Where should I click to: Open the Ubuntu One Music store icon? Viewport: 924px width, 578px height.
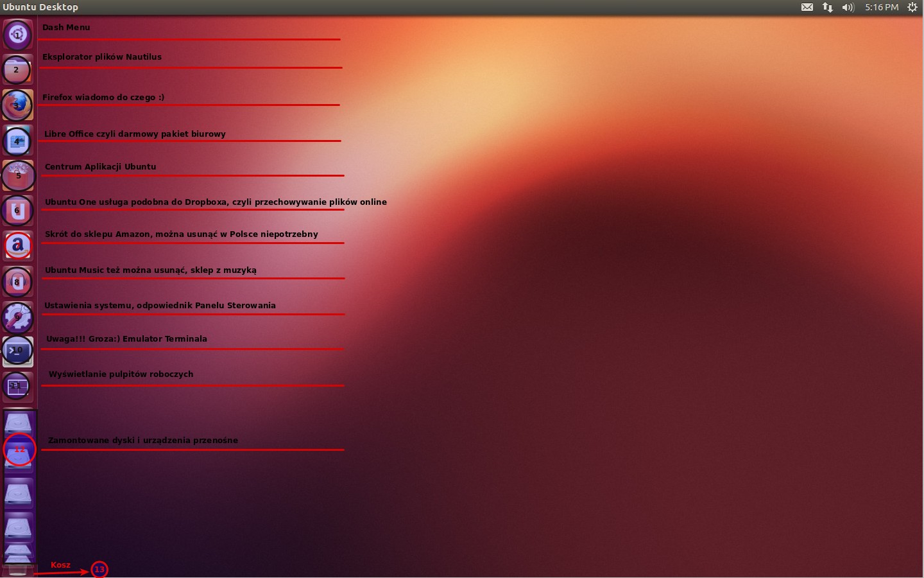point(17,281)
